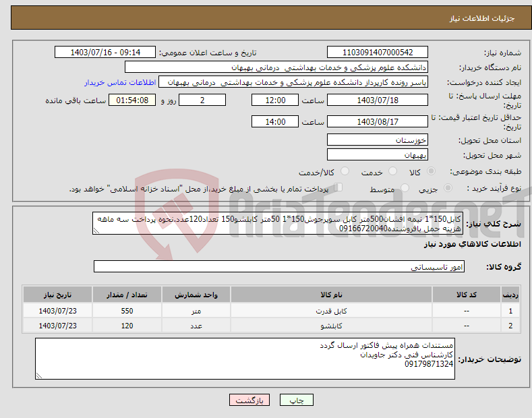
Task: Click the remaining days field showing 2
Action: (x=202, y=100)
